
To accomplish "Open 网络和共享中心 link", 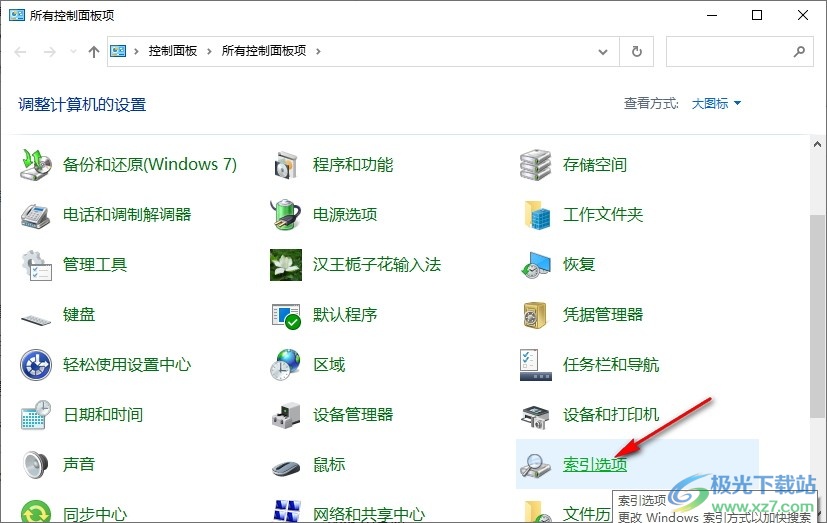I will [369, 514].
